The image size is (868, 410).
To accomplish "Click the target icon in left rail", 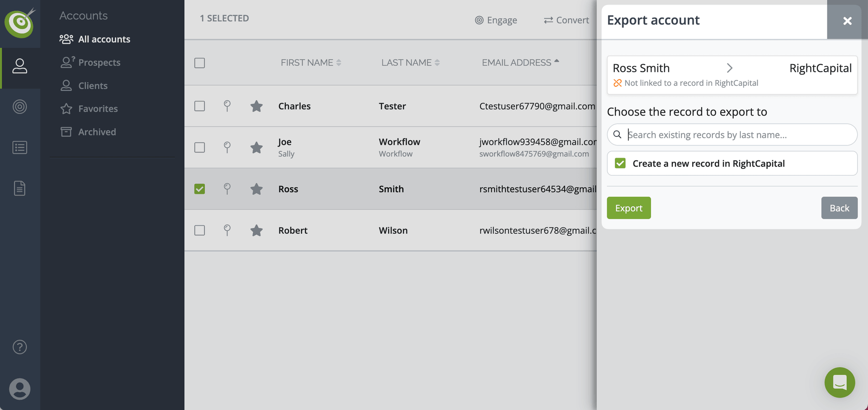I will tap(19, 107).
